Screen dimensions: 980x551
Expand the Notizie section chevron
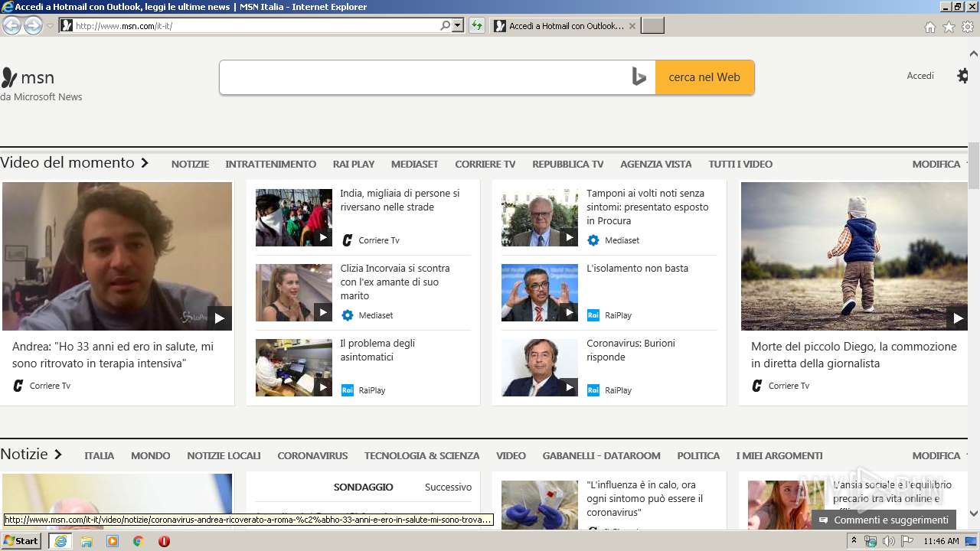point(57,455)
